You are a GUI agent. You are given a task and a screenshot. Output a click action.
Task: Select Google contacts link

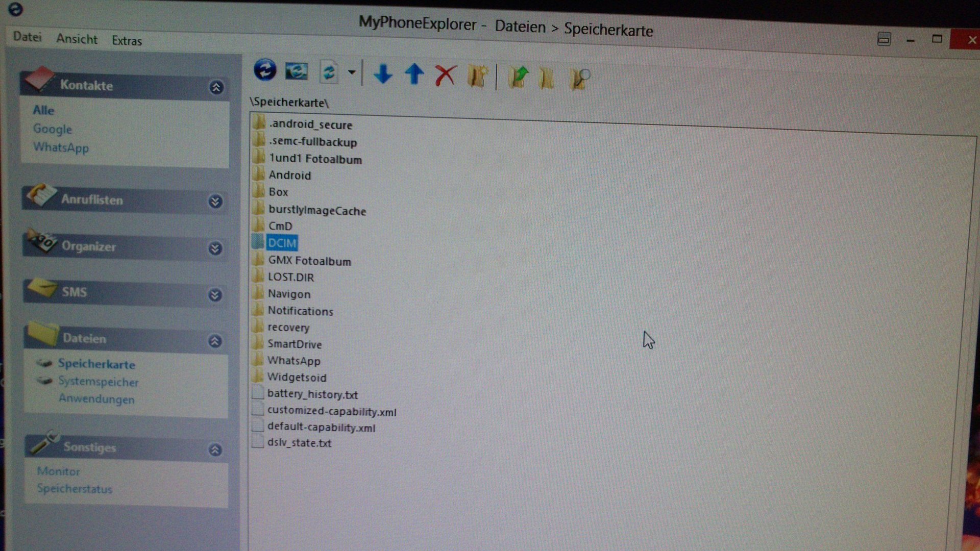pyautogui.click(x=53, y=129)
